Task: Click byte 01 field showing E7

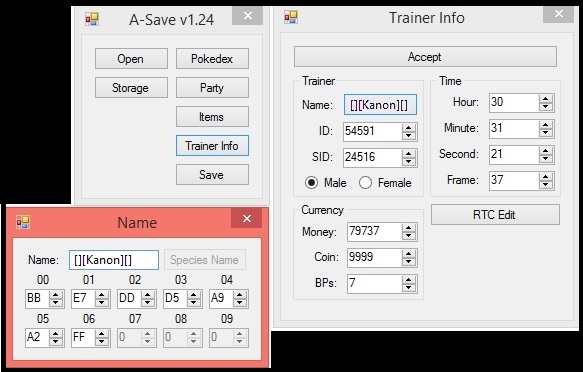Action: point(83,298)
